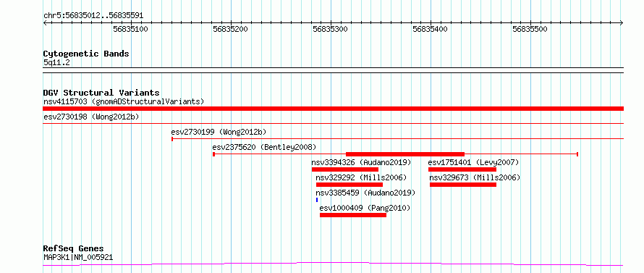Click the right arrow of the ruler

pos(621,22)
